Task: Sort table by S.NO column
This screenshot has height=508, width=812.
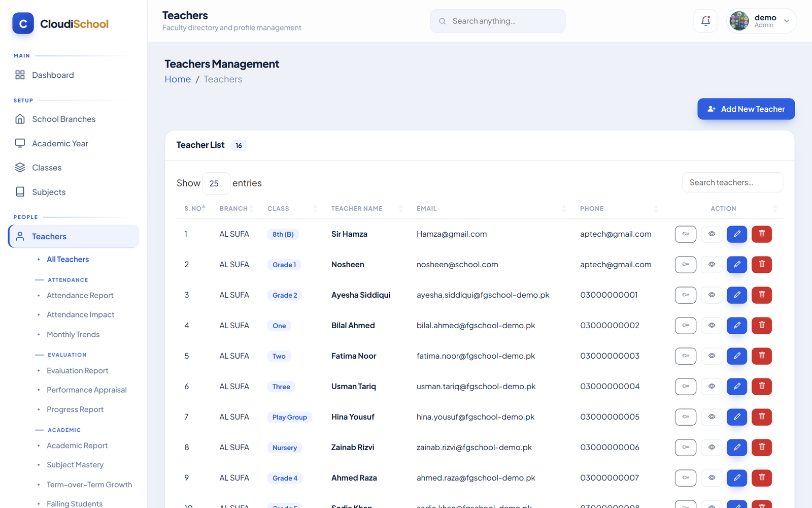Action: [x=195, y=208]
